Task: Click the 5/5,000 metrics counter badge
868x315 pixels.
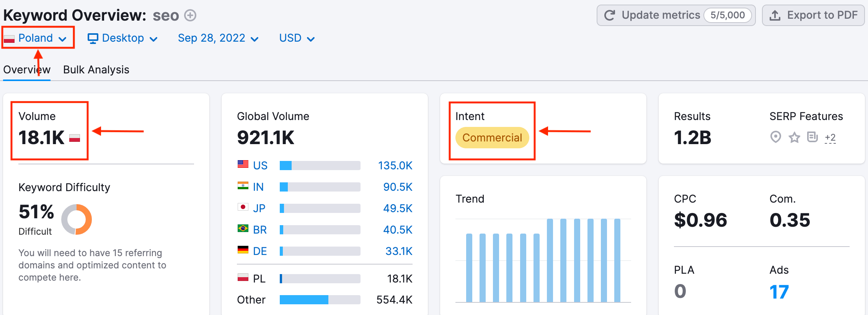Action: point(728,15)
